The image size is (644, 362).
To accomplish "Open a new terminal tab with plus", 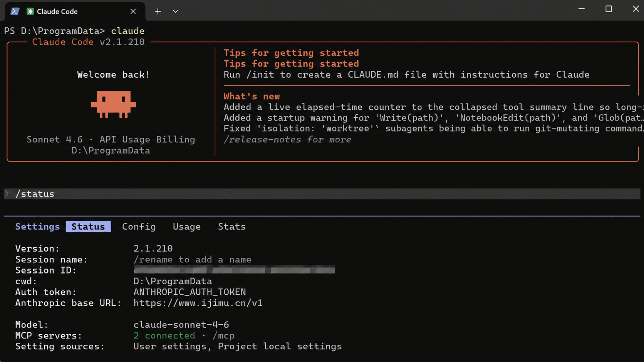I will (x=158, y=11).
